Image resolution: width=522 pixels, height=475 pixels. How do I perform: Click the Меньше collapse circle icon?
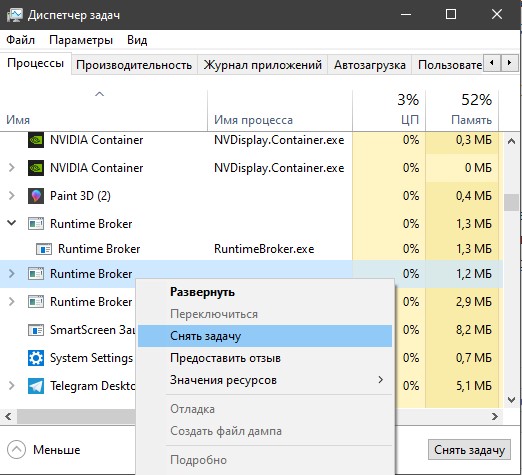tap(16, 450)
